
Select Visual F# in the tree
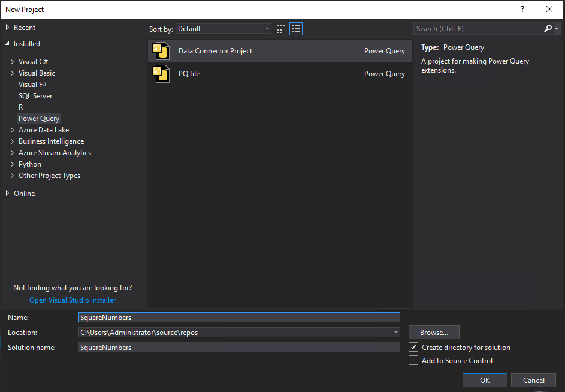(x=32, y=85)
